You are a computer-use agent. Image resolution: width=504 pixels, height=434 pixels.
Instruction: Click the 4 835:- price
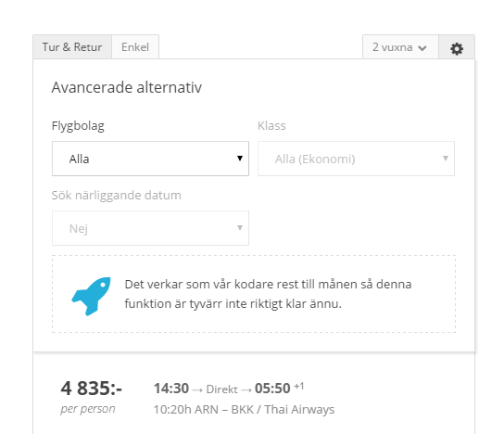[x=92, y=389]
